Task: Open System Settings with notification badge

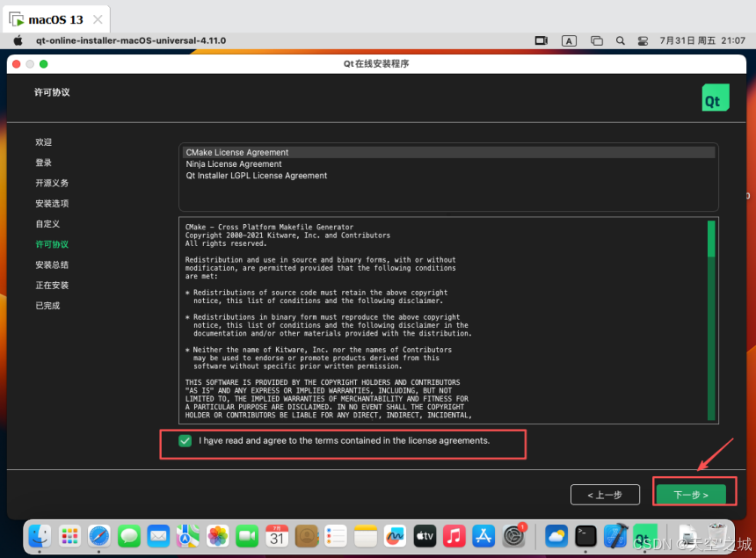Action: [x=514, y=536]
